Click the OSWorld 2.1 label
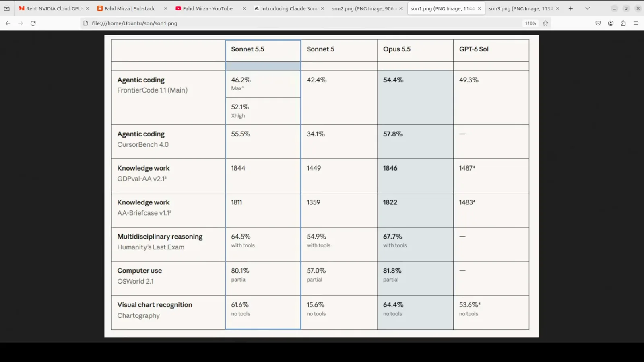 point(135,281)
